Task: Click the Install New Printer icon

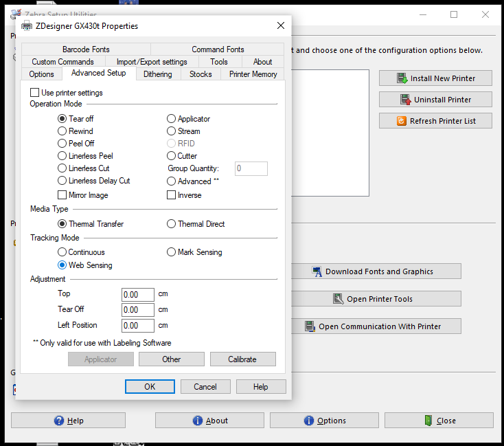Action: point(402,78)
